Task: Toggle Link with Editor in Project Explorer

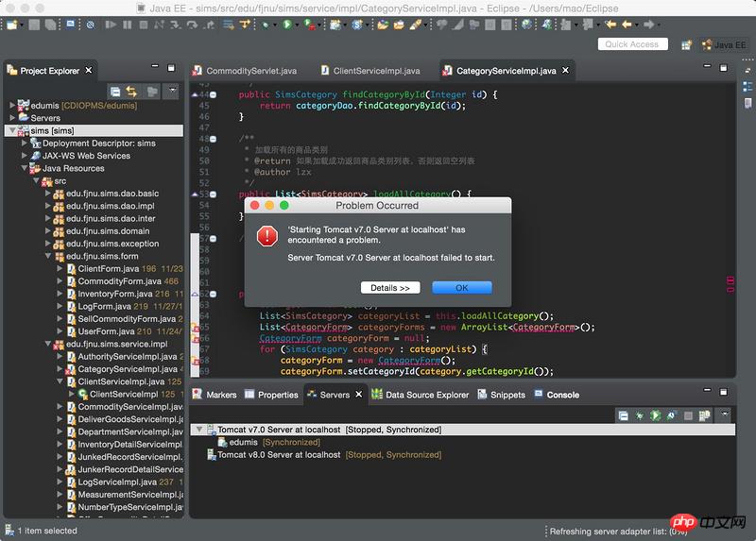Action: pyautogui.click(x=132, y=92)
